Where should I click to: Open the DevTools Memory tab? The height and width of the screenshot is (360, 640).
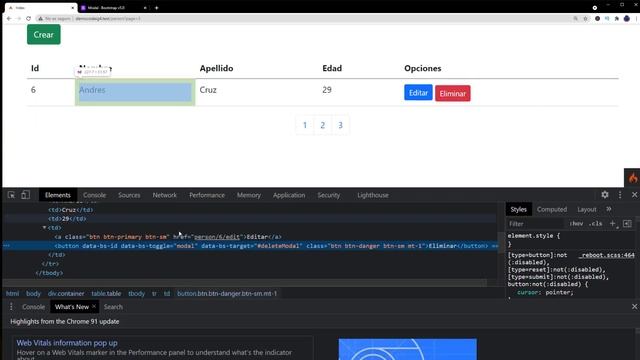click(x=249, y=195)
